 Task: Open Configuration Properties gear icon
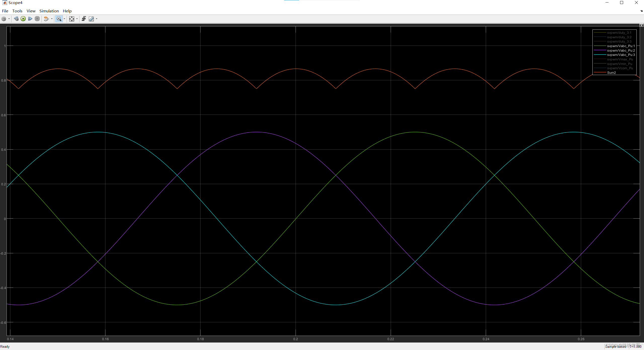4,19
